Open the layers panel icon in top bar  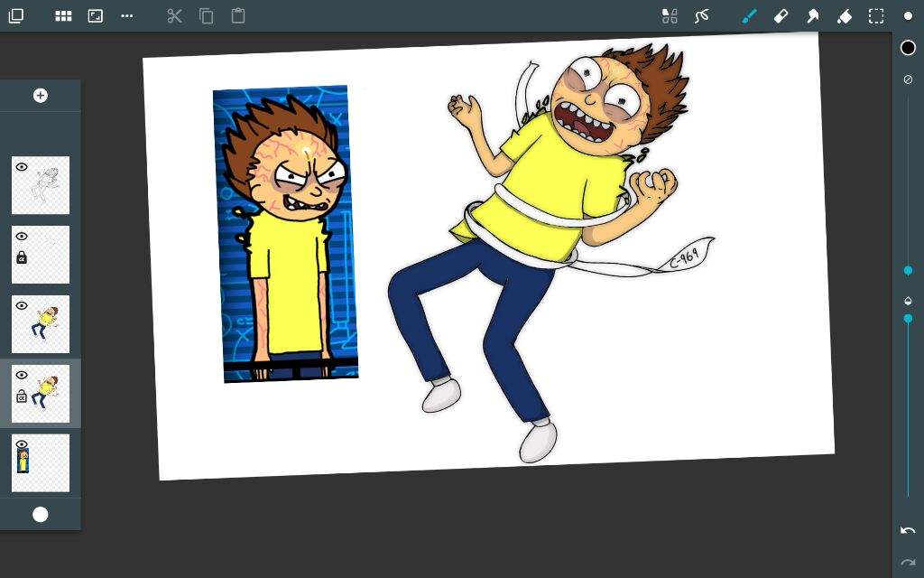(16, 16)
